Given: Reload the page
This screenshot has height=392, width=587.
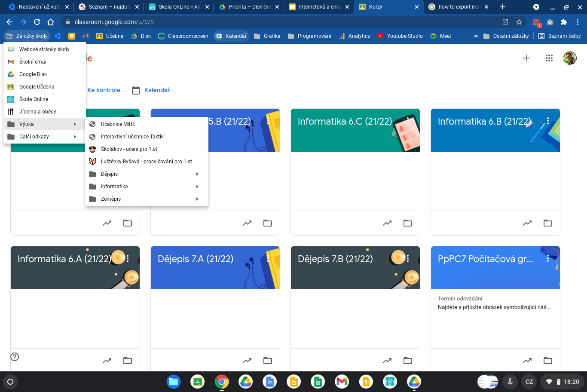Looking at the screenshot, I should (37, 22).
